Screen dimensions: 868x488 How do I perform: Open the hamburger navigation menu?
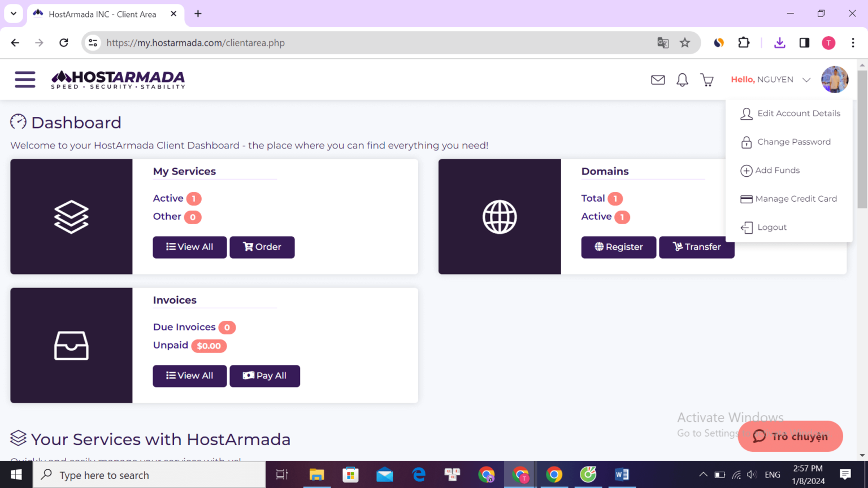pos(25,80)
